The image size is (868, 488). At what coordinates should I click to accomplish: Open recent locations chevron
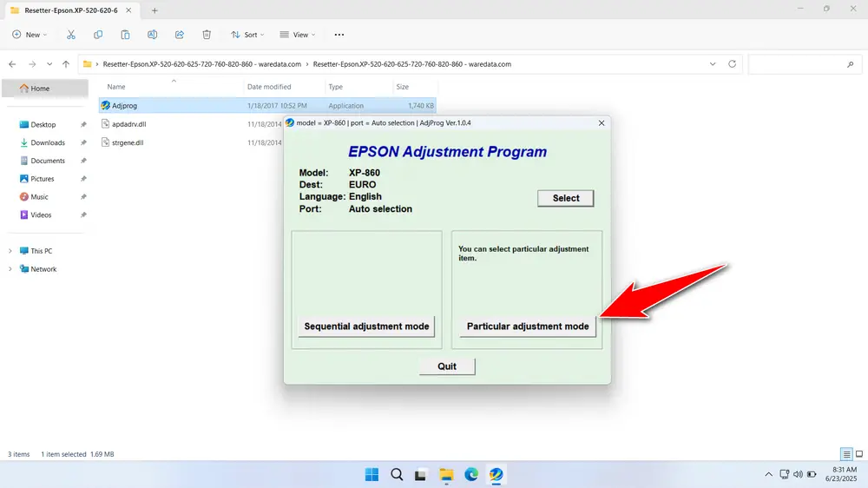[x=49, y=64]
